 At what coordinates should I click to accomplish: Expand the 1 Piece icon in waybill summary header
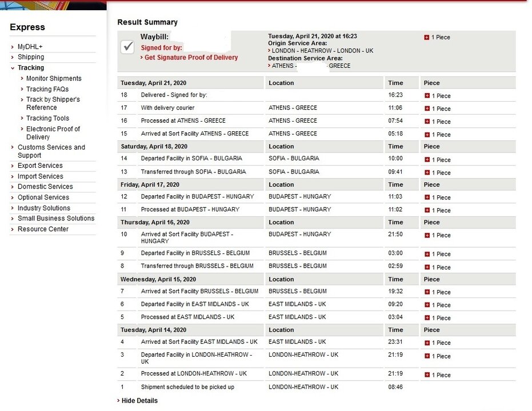(426, 37)
